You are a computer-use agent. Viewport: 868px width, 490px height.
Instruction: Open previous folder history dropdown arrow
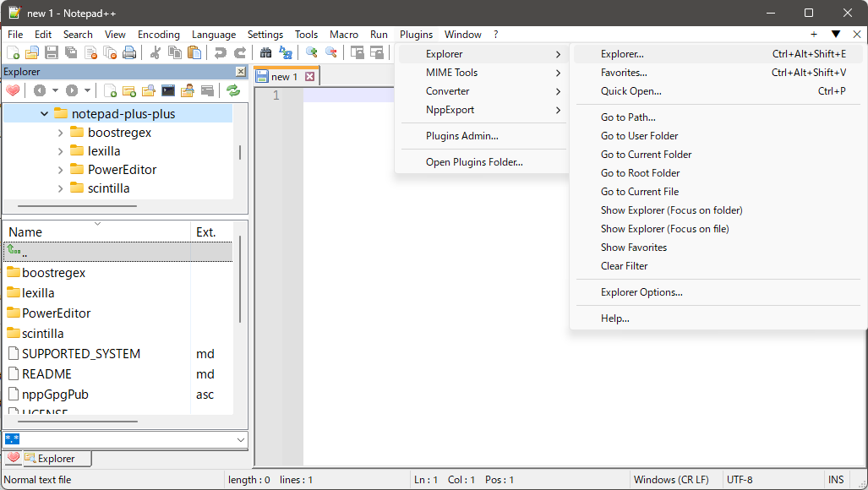click(x=55, y=90)
